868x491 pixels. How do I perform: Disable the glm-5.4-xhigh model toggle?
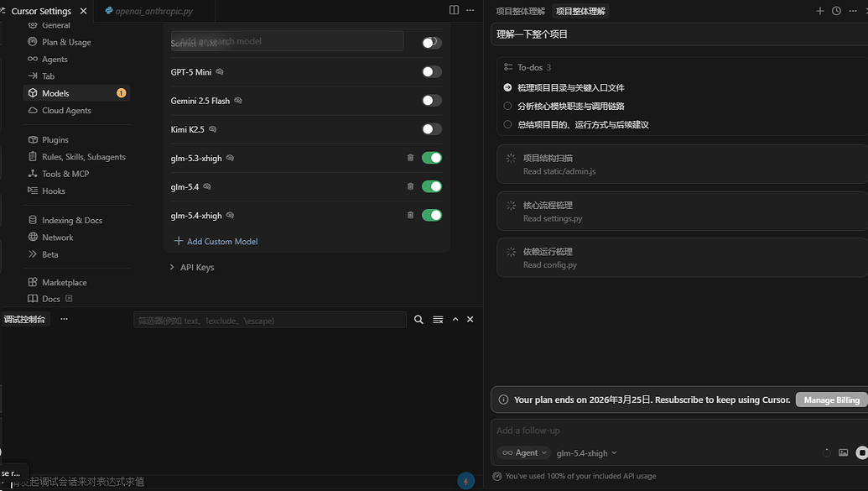pos(432,216)
